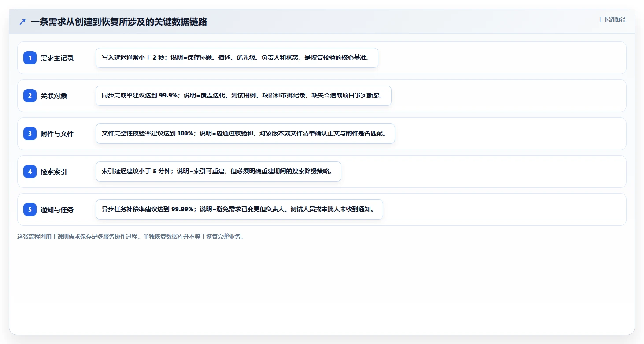
Task: Select the 附件与文件 step label
Action: 57,134
